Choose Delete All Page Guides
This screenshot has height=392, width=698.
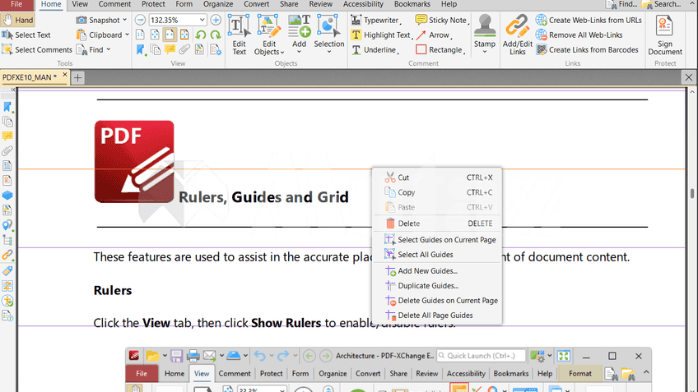pyautogui.click(x=437, y=315)
